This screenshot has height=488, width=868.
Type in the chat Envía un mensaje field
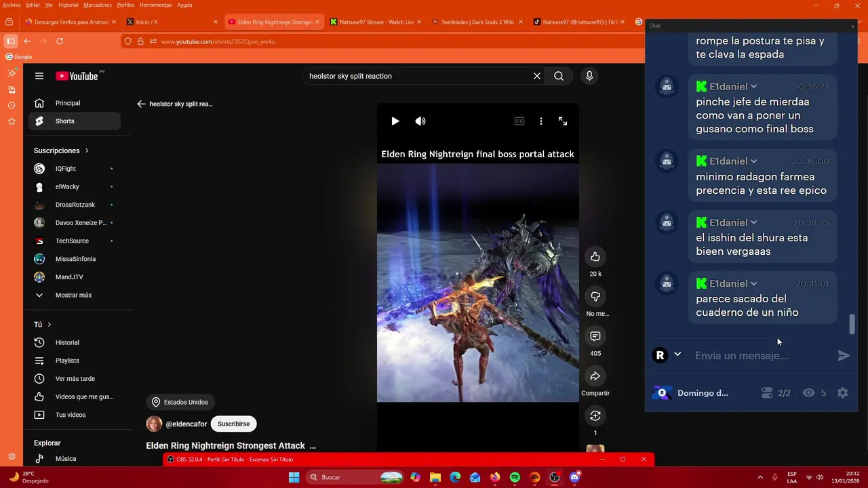click(761, 355)
